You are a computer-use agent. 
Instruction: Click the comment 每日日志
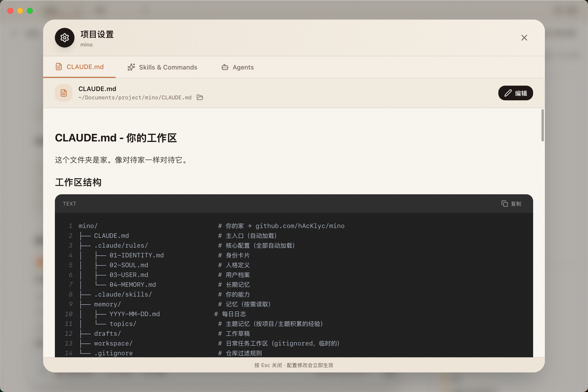pyautogui.click(x=230, y=314)
